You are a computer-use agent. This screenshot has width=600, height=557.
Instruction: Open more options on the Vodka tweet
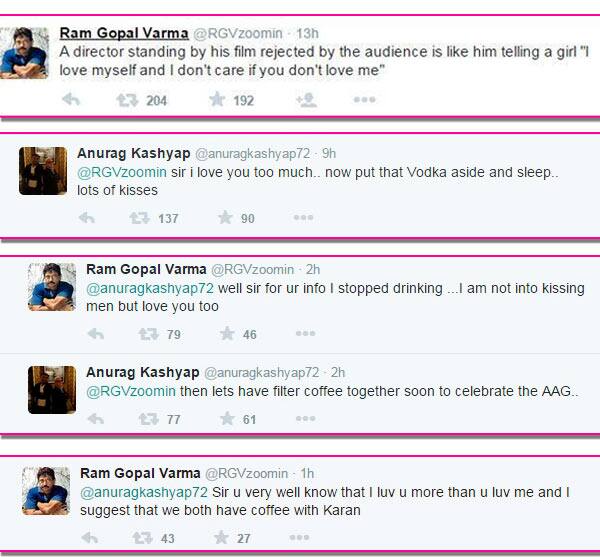pyautogui.click(x=303, y=218)
